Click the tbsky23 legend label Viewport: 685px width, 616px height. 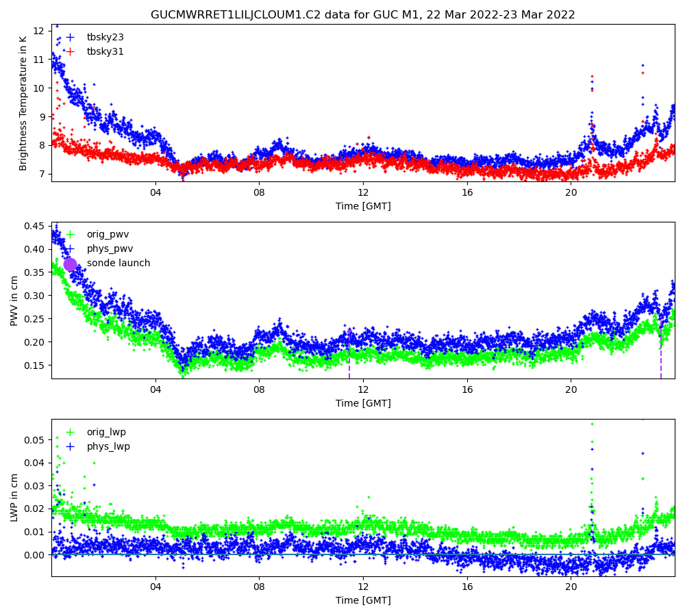pos(105,37)
